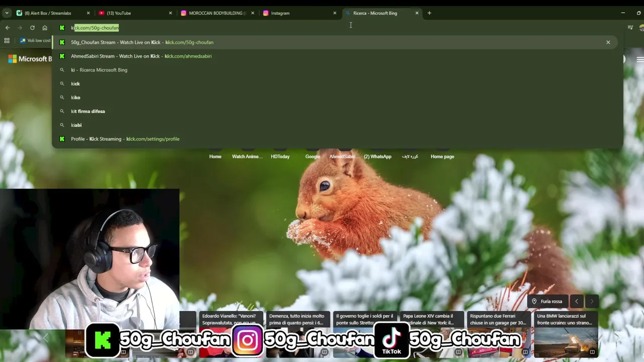Select the Ricerca - Microsoft Bing tab
This screenshot has width=644, height=362.
[381, 13]
